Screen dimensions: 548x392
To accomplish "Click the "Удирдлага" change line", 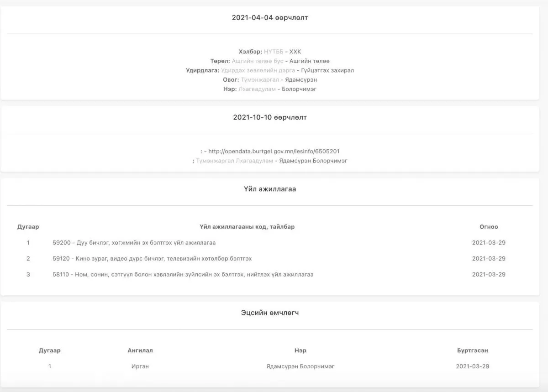I will click(270, 70).
